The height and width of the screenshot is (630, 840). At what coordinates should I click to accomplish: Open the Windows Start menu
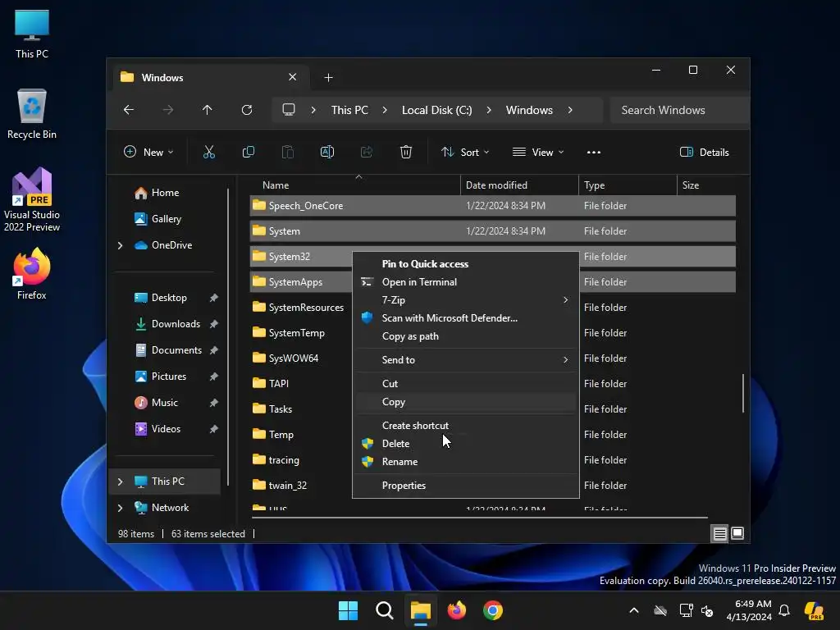coord(348,610)
